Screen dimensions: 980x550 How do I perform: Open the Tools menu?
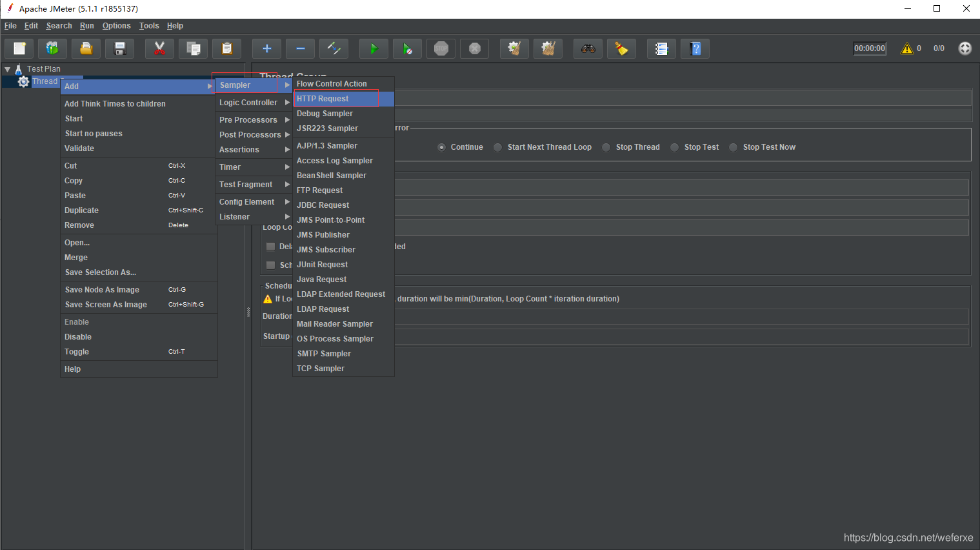(x=149, y=26)
